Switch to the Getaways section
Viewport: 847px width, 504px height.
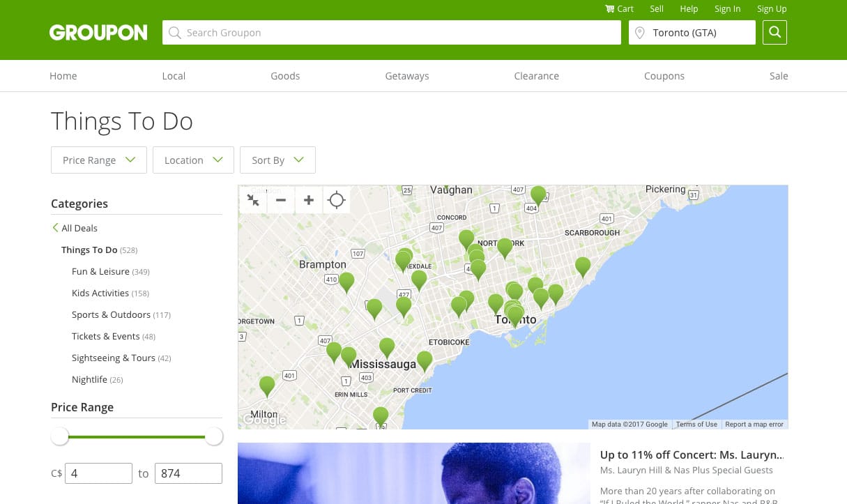(x=406, y=75)
